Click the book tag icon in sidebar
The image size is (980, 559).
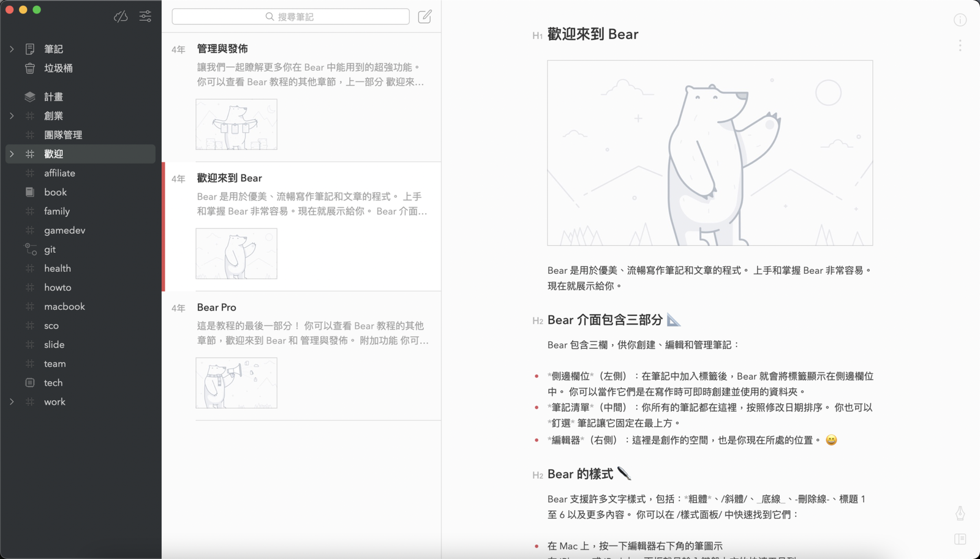tap(30, 192)
